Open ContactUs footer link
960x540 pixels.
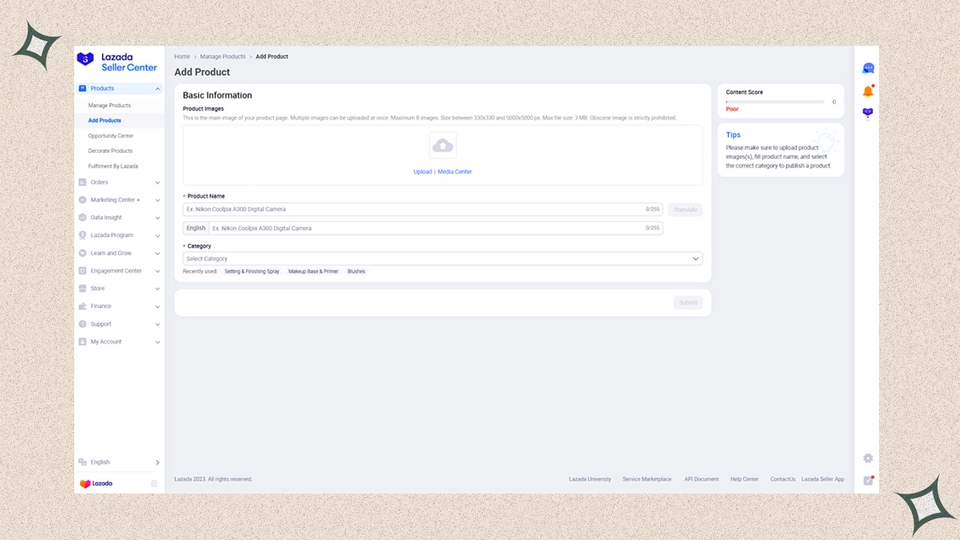(x=782, y=479)
